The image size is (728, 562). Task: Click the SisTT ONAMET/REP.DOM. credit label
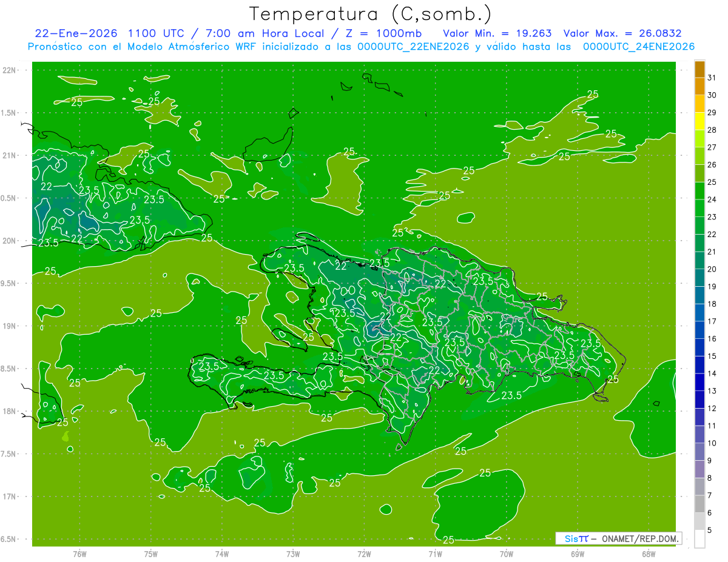coord(618,538)
